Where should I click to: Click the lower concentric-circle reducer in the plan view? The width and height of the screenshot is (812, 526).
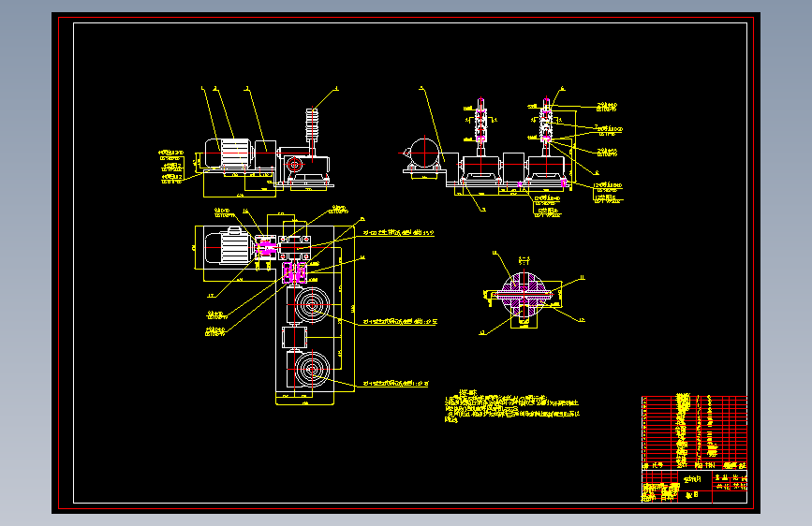coord(312,369)
